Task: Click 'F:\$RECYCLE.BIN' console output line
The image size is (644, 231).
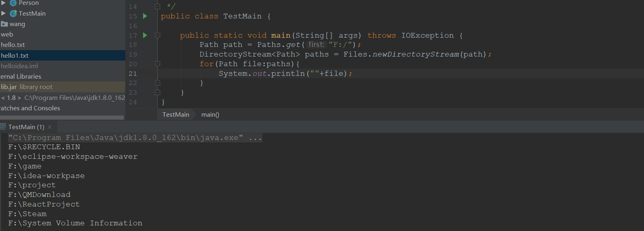Action: coord(44,147)
